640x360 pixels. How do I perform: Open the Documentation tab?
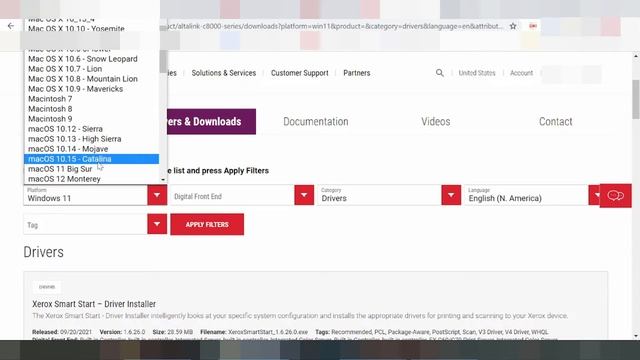coord(316,122)
